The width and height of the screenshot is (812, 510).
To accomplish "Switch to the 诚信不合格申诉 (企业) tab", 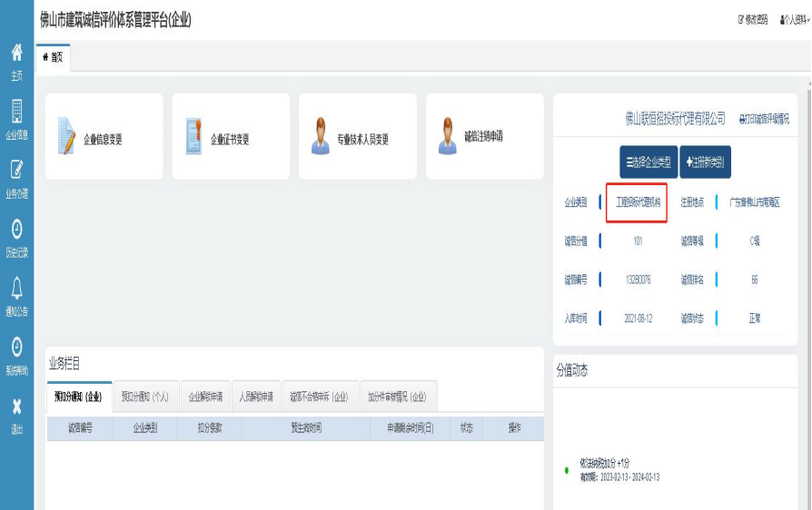I will point(319,397).
